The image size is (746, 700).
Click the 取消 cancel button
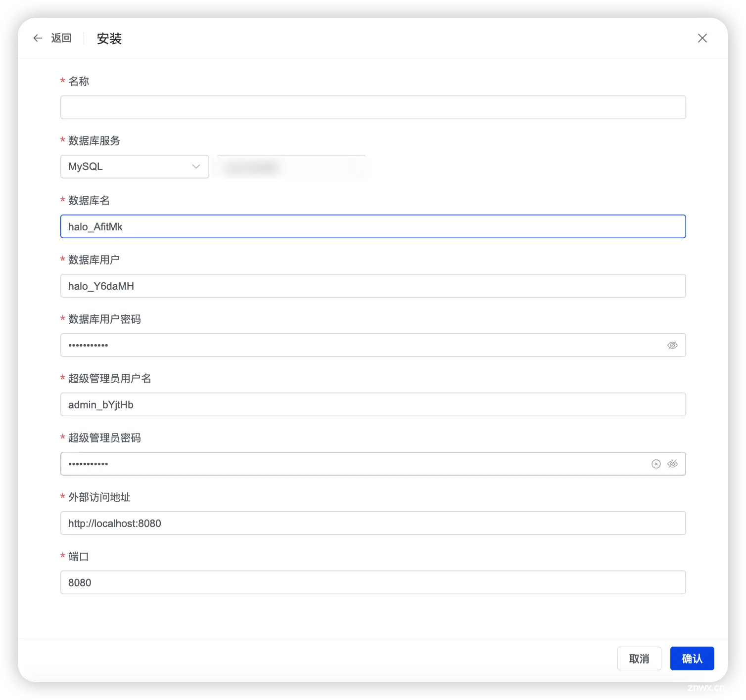point(639,658)
